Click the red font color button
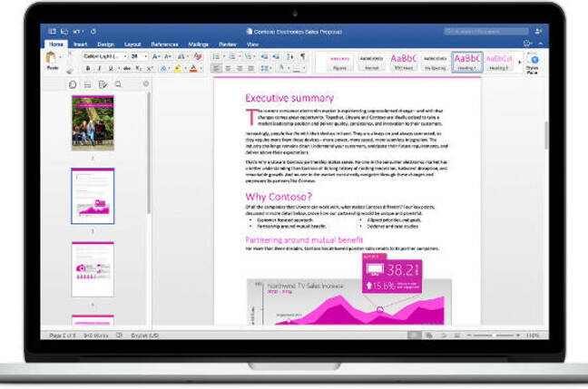The height and width of the screenshot is (389, 588). tap(193, 68)
